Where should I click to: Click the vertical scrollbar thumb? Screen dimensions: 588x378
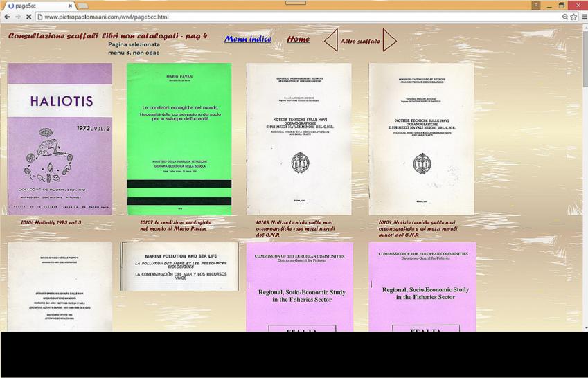585,58
